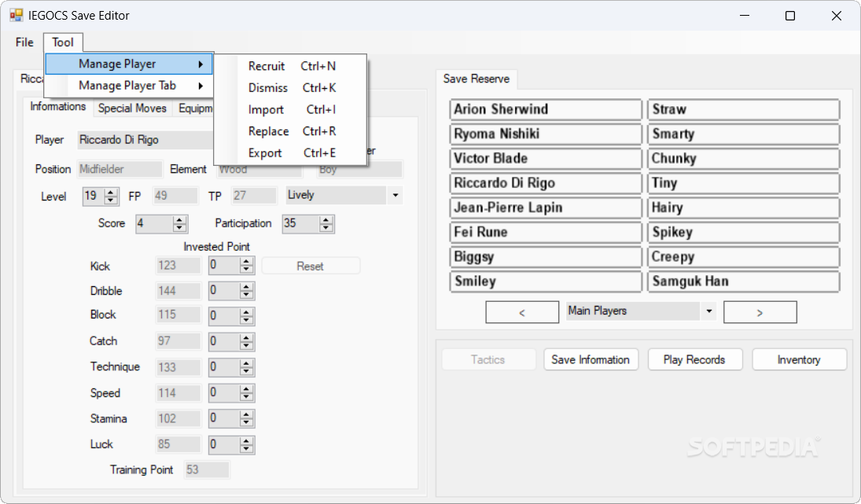Open the File menu
Viewport: 861px width, 504px height.
pos(24,42)
